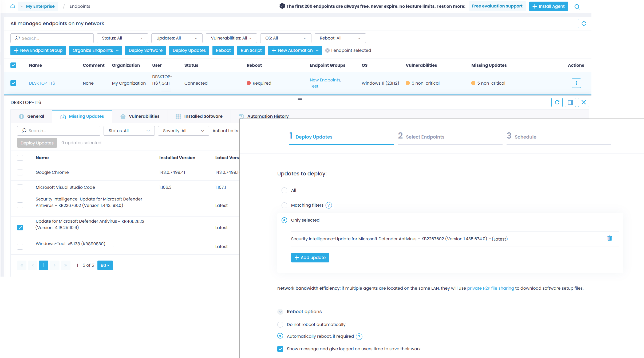Switch to the Installed Software tab

pyautogui.click(x=199, y=116)
